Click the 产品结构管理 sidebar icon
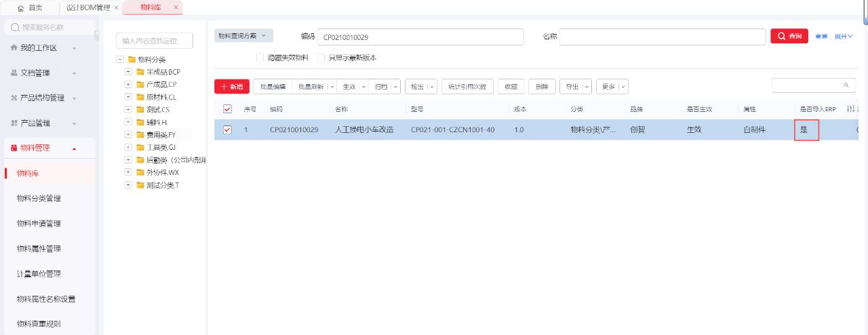The width and height of the screenshot is (868, 335). (14, 98)
